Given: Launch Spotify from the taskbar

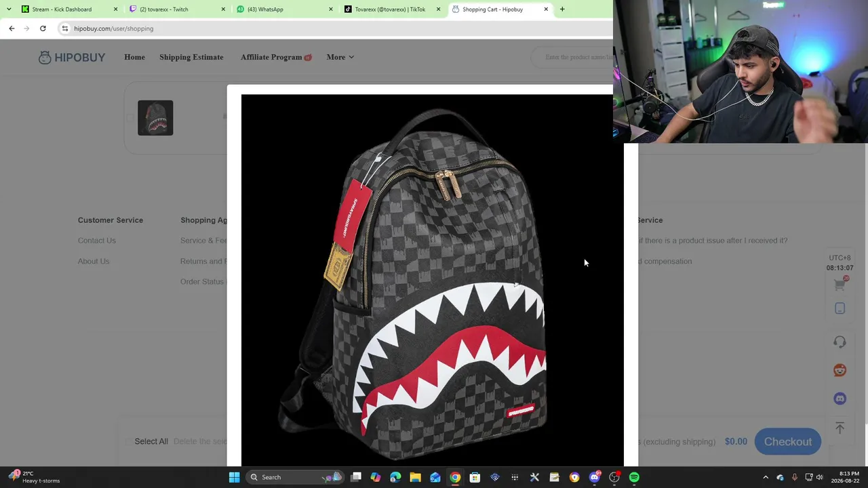Looking at the screenshot, I should [634, 477].
